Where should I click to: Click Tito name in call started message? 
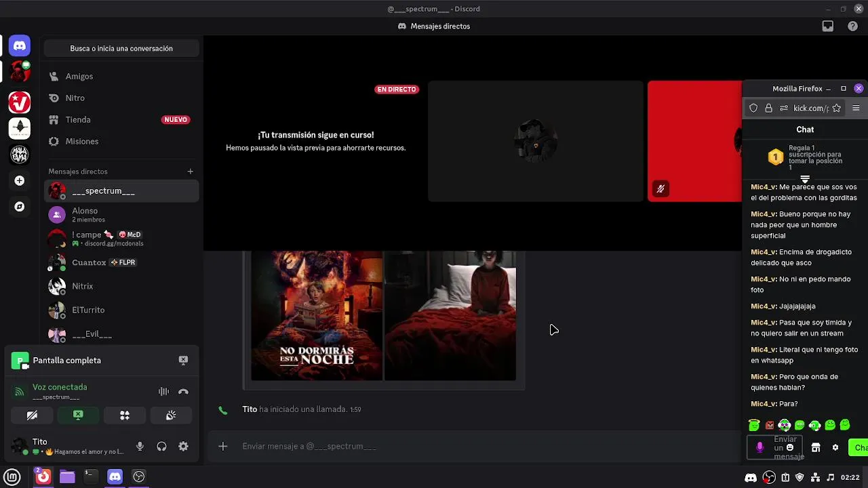pyautogui.click(x=250, y=409)
